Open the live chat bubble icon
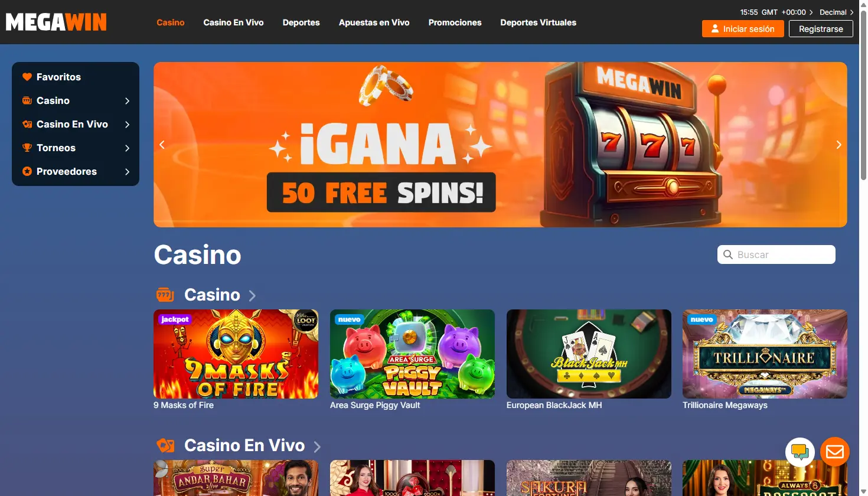The width and height of the screenshot is (868, 496). 800,452
